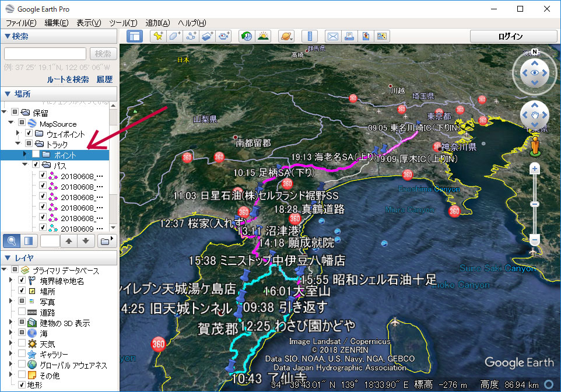
Task: Expand the 建物の 3D 表示 layer arrow
Action: point(10,322)
